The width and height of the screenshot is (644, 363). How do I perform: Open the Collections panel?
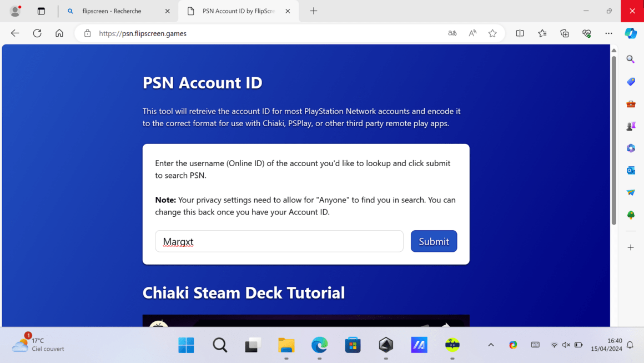point(564,33)
